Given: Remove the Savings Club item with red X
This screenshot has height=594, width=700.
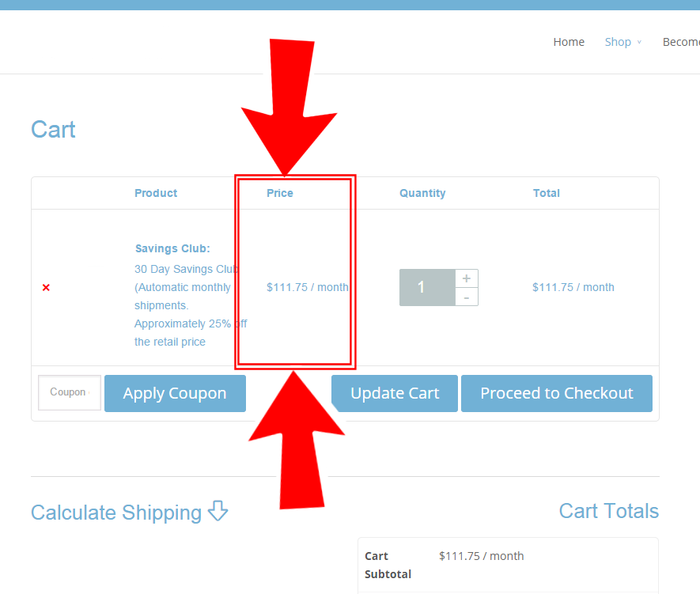Looking at the screenshot, I should click(46, 287).
